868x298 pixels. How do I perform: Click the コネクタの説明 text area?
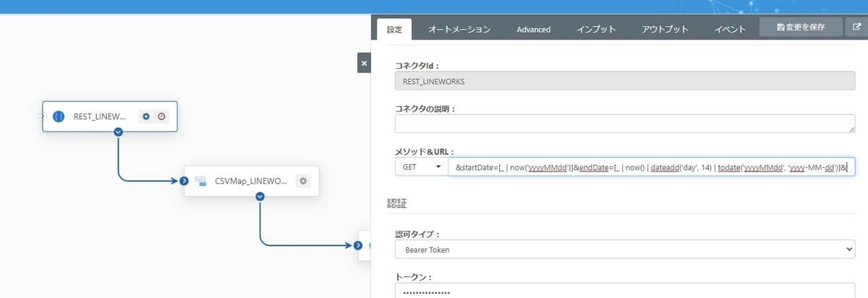pyautogui.click(x=625, y=124)
